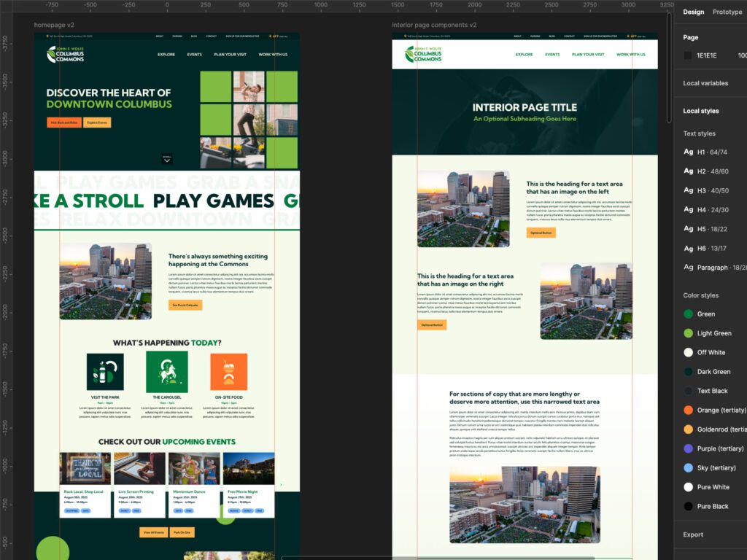Viewport: 747px width, 560px height.
Task: Click the orange Kick Back and Relax button
Action: click(64, 122)
